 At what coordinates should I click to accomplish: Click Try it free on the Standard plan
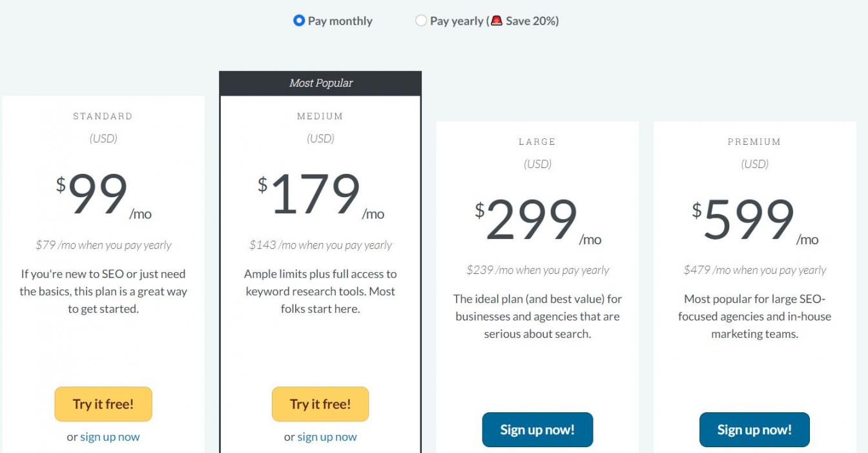tap(103, 404)
